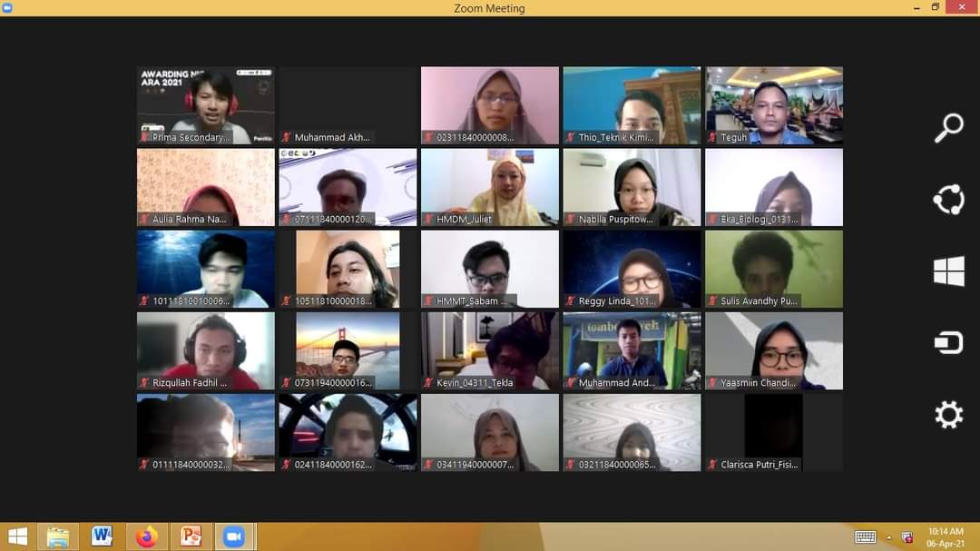This screenshot has width=980, height=551.
Task: Restore down the Zoom Meeting window
Action: (x=936, y=7)
